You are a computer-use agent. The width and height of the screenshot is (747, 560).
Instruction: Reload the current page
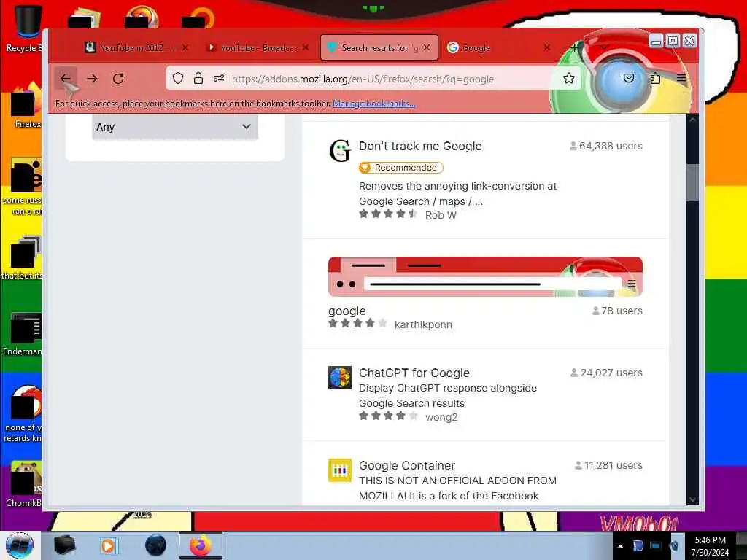[x=118, y=79]
